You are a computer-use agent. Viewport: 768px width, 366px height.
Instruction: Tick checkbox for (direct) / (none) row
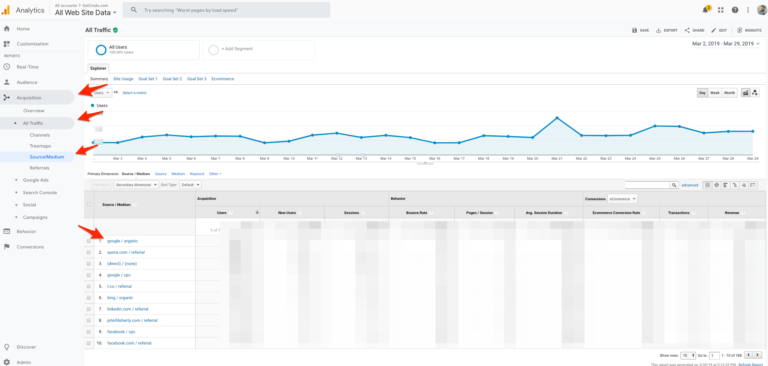click(x=89, y=264)
